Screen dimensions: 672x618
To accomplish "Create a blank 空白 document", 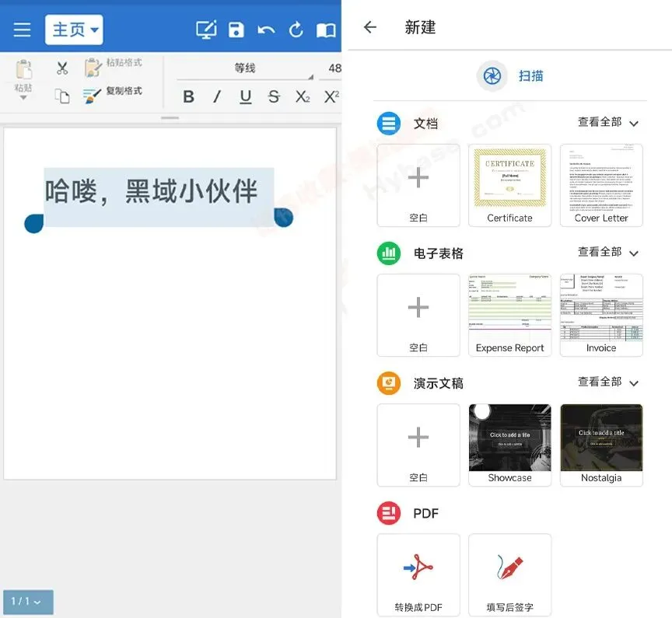I will click(418, 186).
